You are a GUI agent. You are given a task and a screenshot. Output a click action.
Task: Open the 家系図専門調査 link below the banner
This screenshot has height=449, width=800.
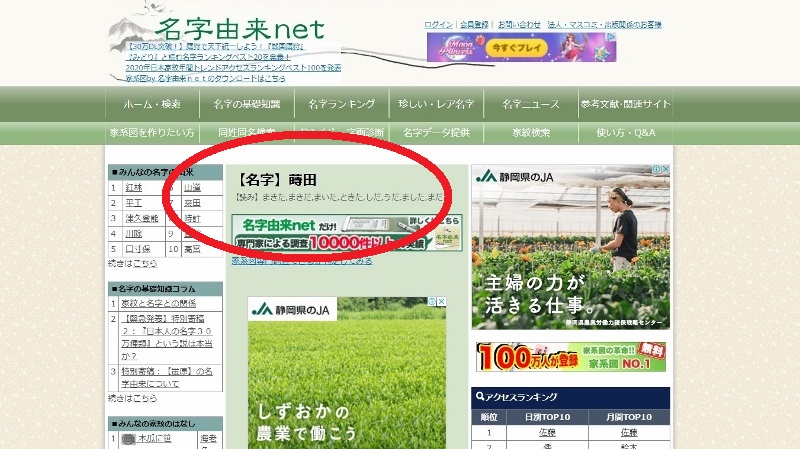tap(302, 261)
